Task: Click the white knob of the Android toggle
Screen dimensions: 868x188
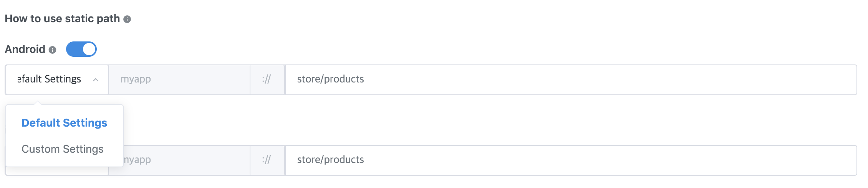Action: tap(89, 49)
